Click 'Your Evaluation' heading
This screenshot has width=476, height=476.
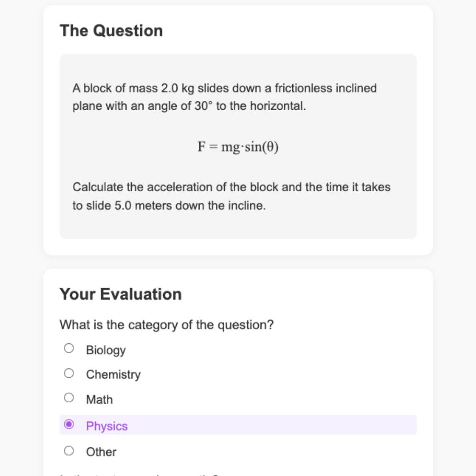click(120, 294)
